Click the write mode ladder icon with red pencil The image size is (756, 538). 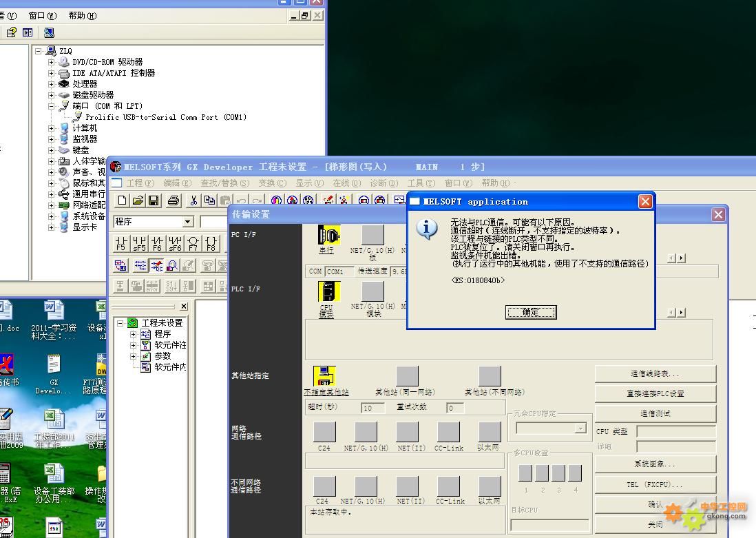click(157, 265)
